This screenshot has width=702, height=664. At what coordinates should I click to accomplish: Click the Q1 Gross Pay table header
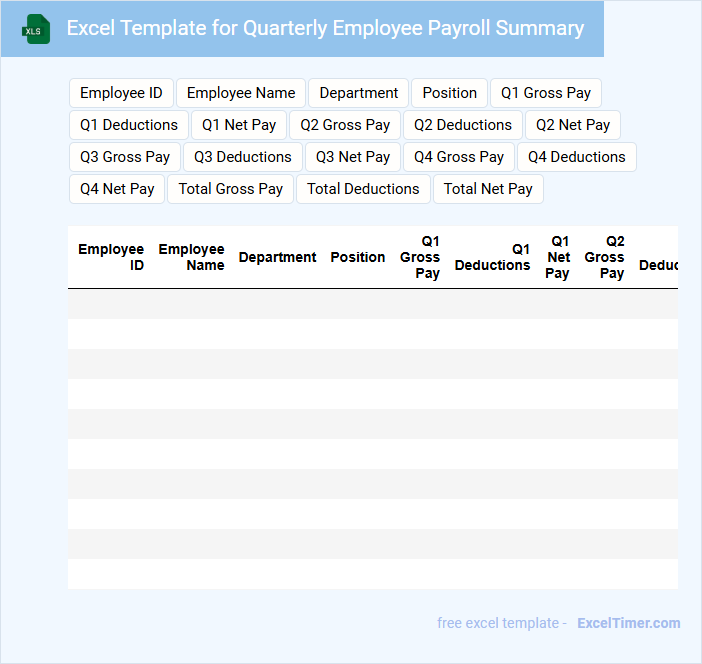(420, 257)
